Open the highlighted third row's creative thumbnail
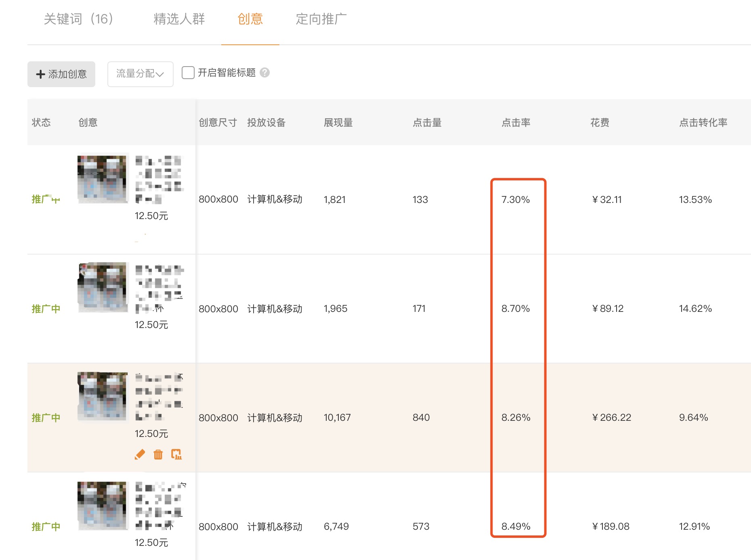The width and height of the screenshot is (751, 560). click(102, 397)
